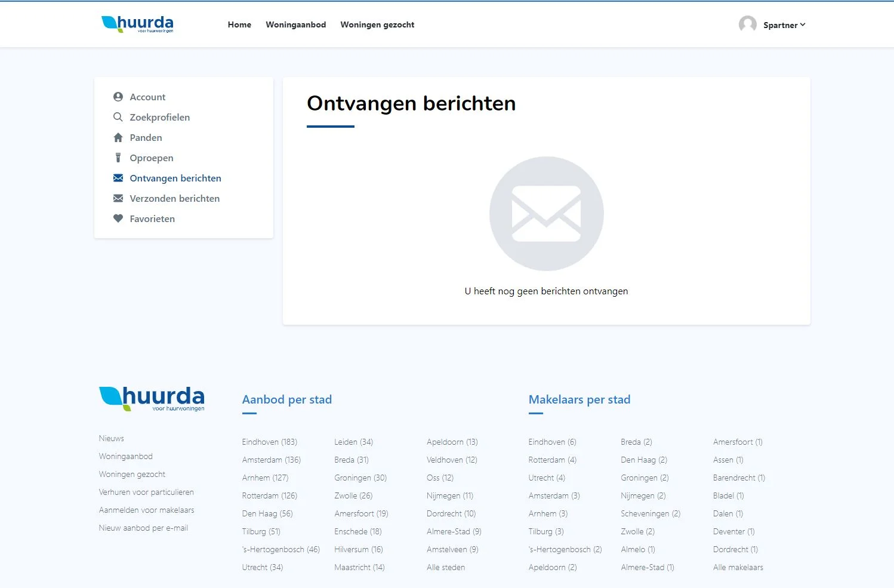Click the large empty inbox envelope graphic
The width and height of the screenshot is (894, 588).
[546, 214]
